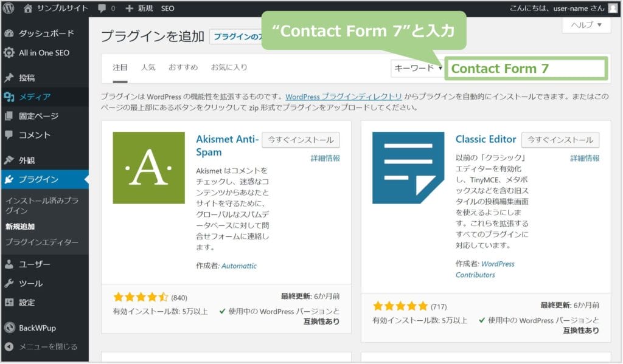Click the コメント speech bubble icon
Image resolution: width=623 pixels, height=364 pixels.
[x=9, y=135]
